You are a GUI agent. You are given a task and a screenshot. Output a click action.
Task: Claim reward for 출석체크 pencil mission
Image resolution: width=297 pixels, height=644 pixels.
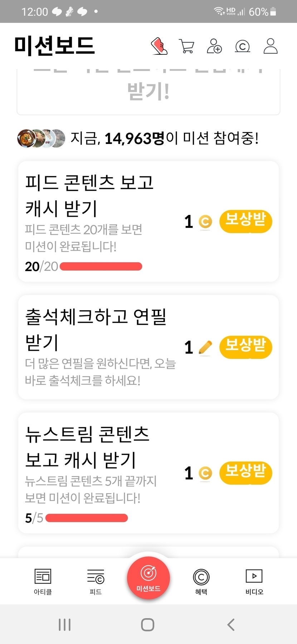pyautogui.click(x=245, y=347)
